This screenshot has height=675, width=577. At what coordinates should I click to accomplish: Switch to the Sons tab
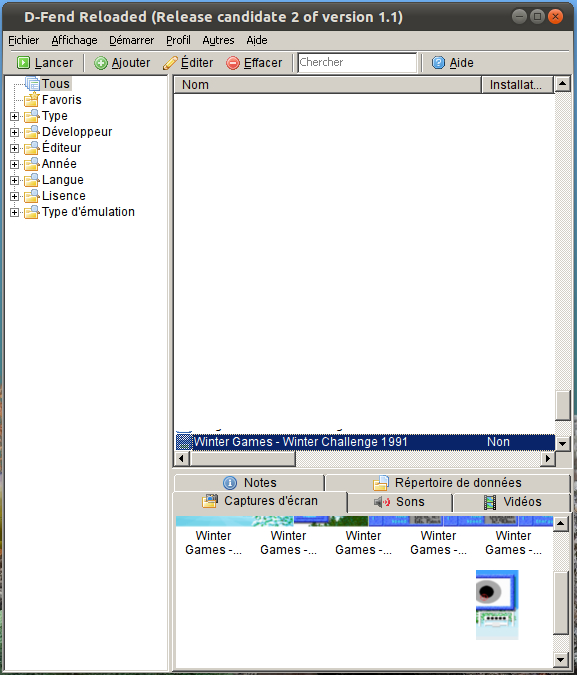[x=399, y=502]
